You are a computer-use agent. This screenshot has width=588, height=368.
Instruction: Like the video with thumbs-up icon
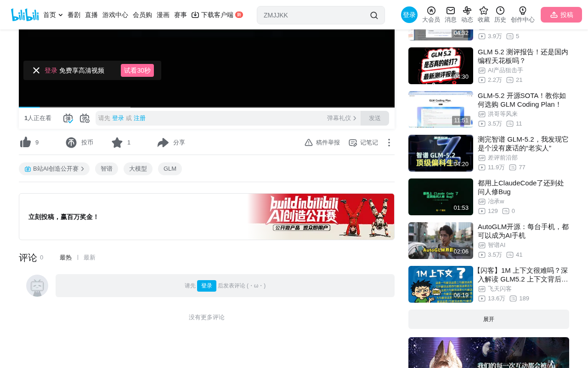[26, 143]
